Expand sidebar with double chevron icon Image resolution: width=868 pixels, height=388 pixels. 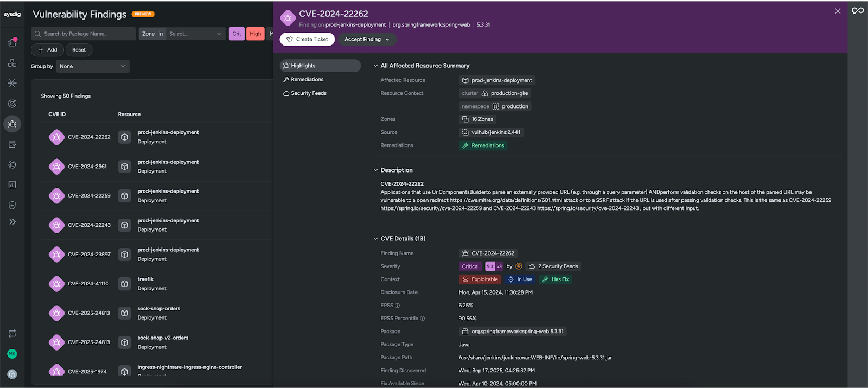tap(12, 222)
